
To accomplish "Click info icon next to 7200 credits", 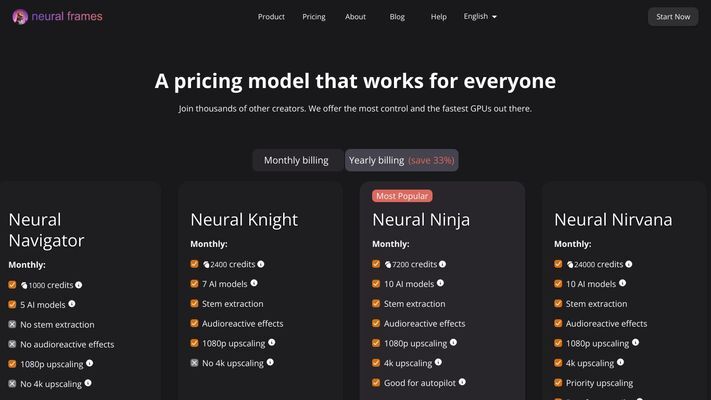I will click(x=442, y=264).
